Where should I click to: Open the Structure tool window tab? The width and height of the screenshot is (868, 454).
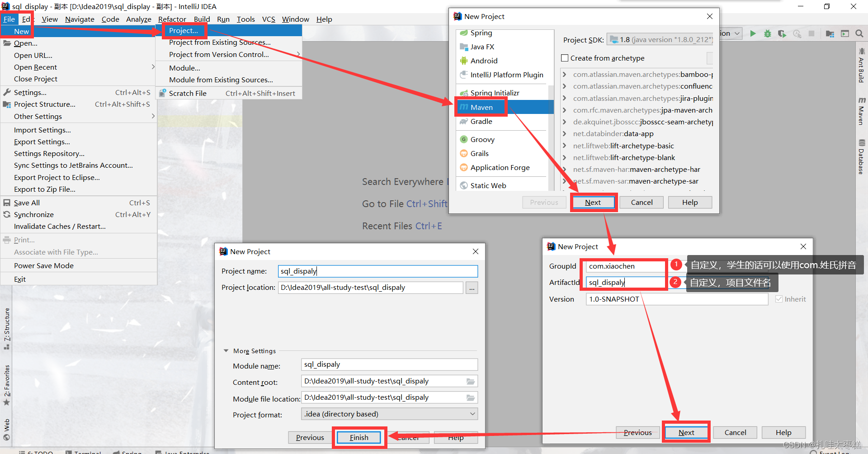[x=7, y=329]
